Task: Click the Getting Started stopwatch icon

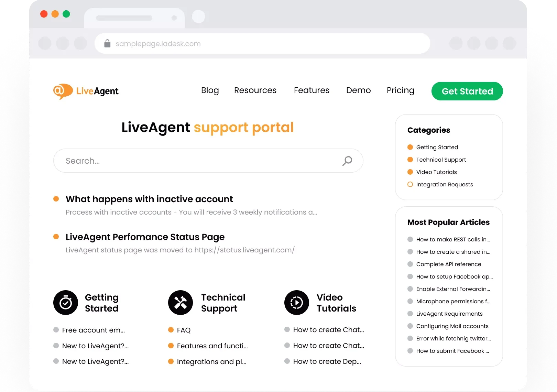Action: pyautogui.click(x=66, y=303)
